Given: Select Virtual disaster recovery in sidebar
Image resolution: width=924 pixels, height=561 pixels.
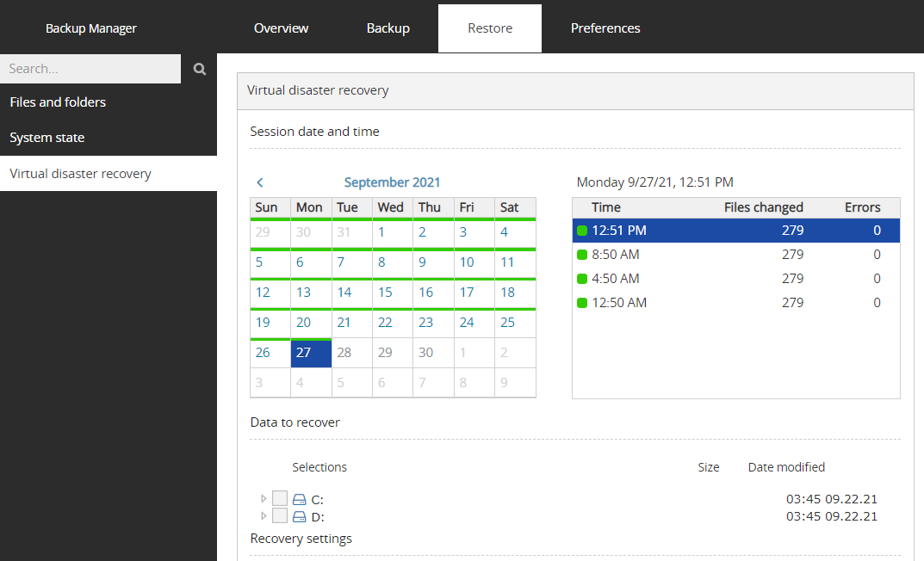Looking at the screenshot, I should click(x=109, y=174).
